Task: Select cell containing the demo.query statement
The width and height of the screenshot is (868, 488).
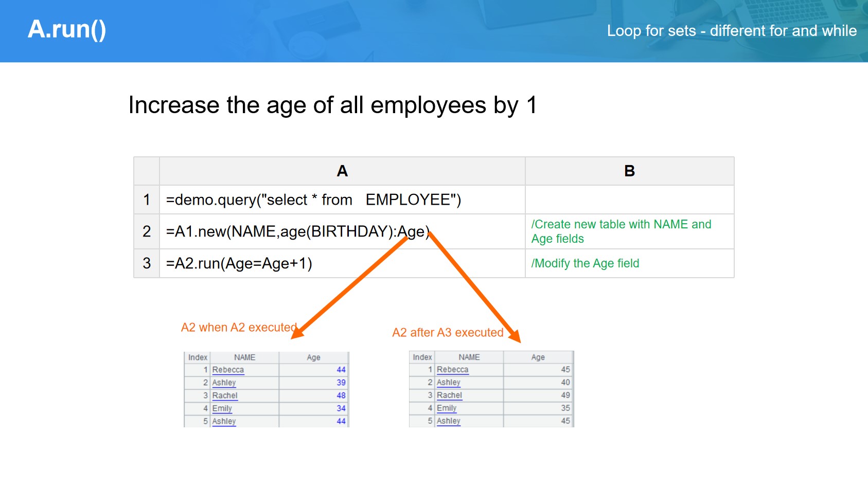Action: [313, 200]
